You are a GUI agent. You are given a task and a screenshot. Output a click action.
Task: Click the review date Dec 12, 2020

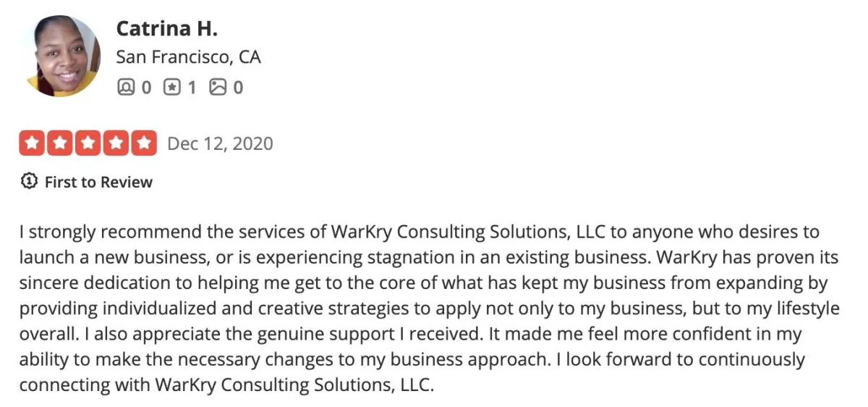tap(220, 143)
